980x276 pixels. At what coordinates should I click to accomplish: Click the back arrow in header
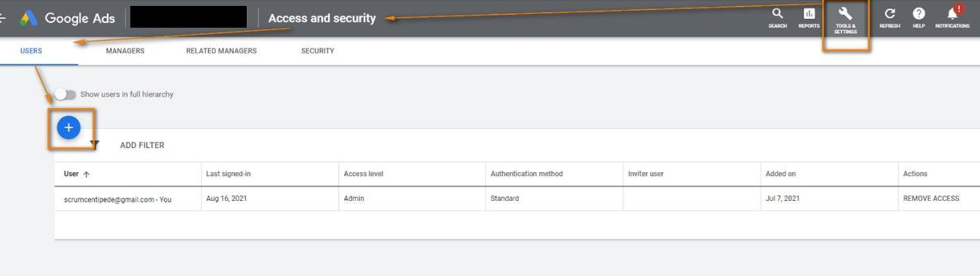(2, 18)
